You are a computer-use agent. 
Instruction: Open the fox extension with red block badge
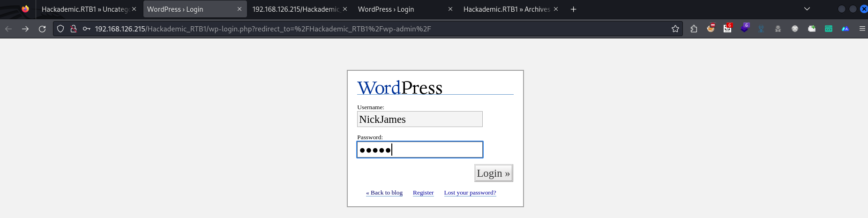coord(711,28)
